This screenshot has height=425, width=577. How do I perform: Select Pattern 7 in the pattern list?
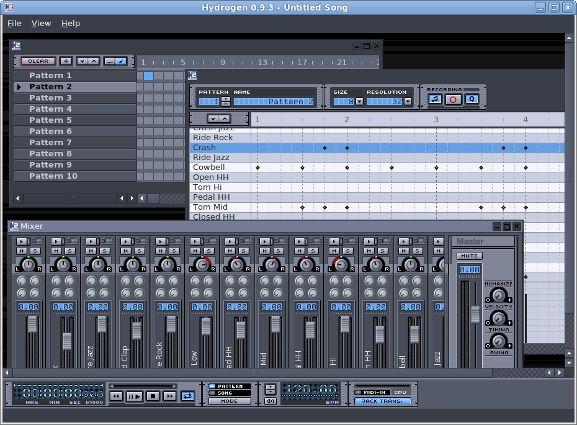[75, 143]
